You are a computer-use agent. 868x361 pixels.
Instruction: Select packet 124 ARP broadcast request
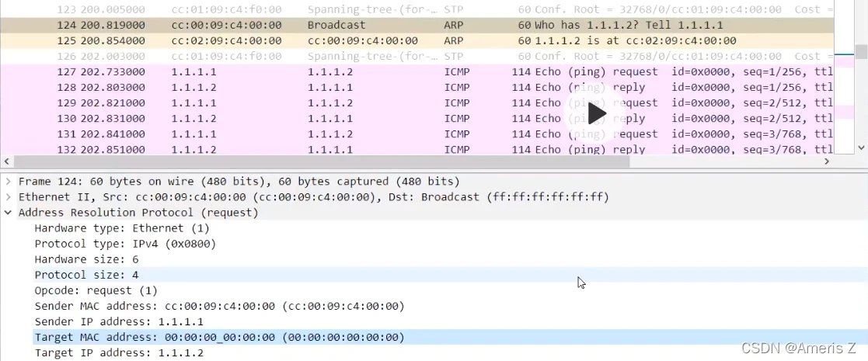tap(389, 25)
